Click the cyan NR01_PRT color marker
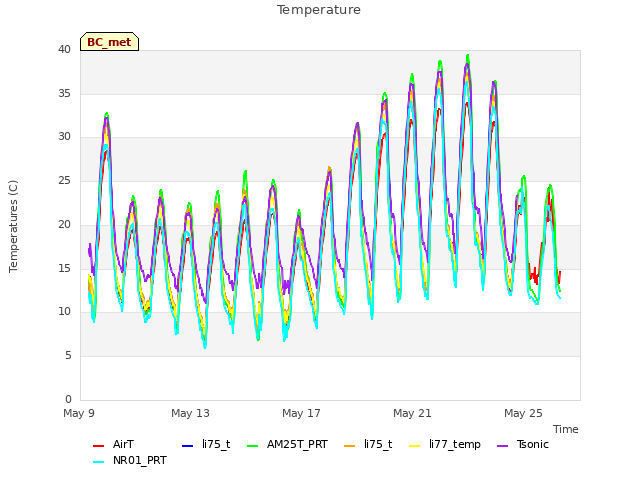Screen dimensions: 640x480 pyautogui.click(x=99, y=462)
